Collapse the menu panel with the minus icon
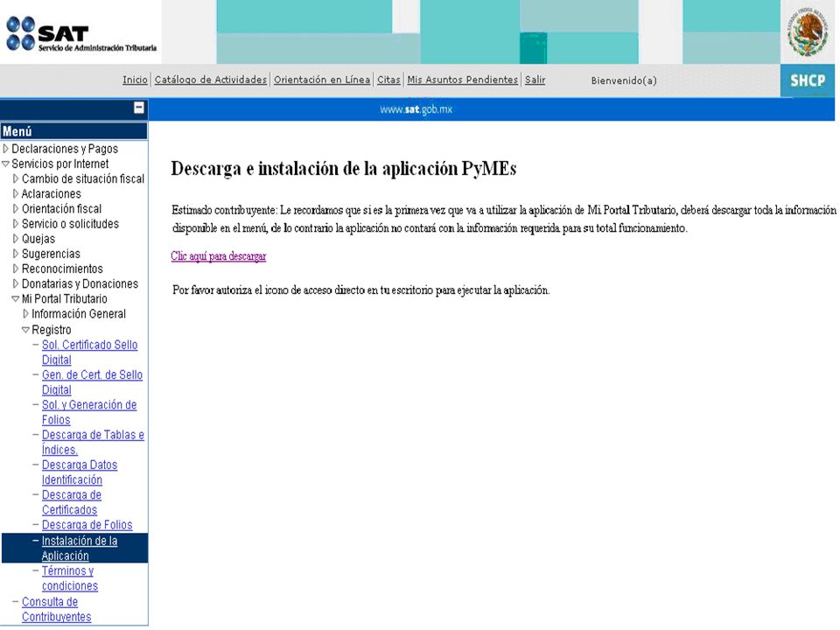The width and height of the screenshot is (840, 630). tap(139, 108)
